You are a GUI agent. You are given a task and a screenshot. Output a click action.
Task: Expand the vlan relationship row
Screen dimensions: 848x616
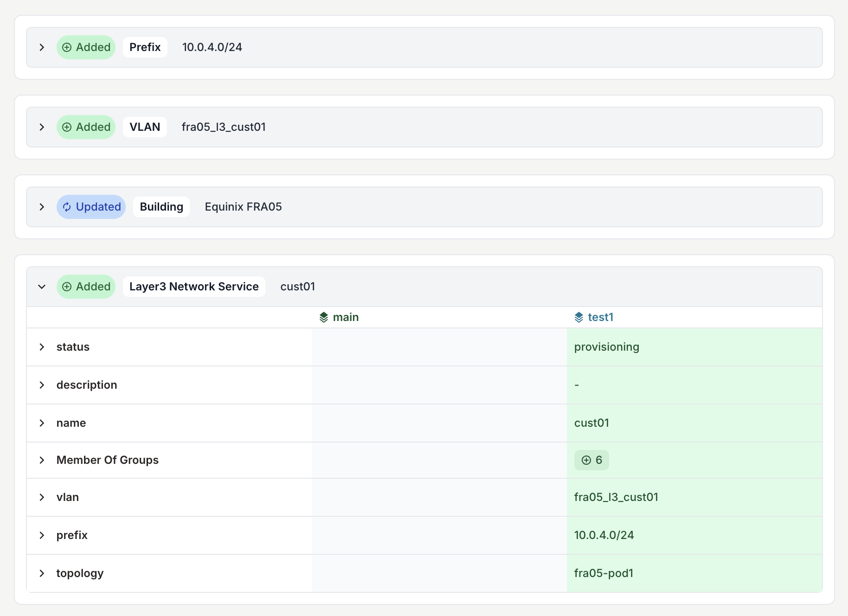(42, 497)
